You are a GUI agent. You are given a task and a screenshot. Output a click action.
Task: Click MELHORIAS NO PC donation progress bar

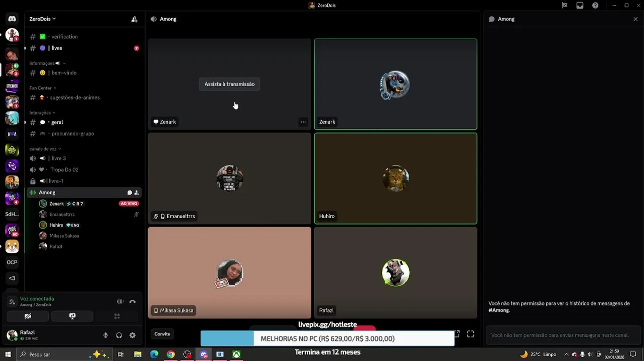pos(327,339)
